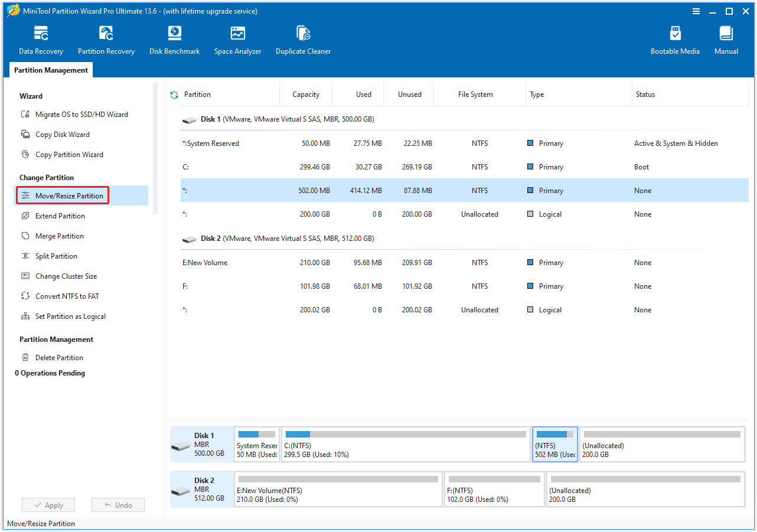Screen dimensions: 757x532
Task: Select C:(NTFS) block in disk map
Action: 406,445
